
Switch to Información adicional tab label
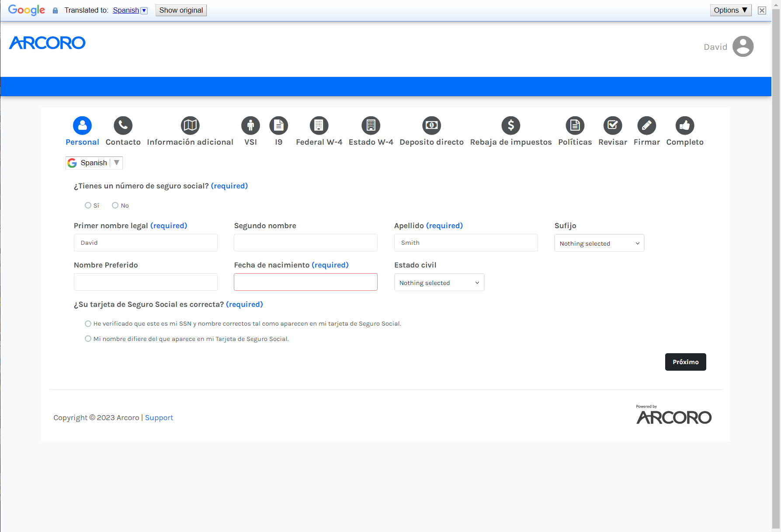[x=190, y=142]
